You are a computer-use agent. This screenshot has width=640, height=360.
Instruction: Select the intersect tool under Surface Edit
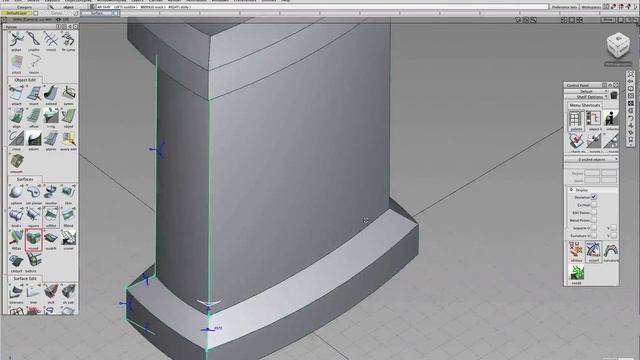(x=16, y=294)
